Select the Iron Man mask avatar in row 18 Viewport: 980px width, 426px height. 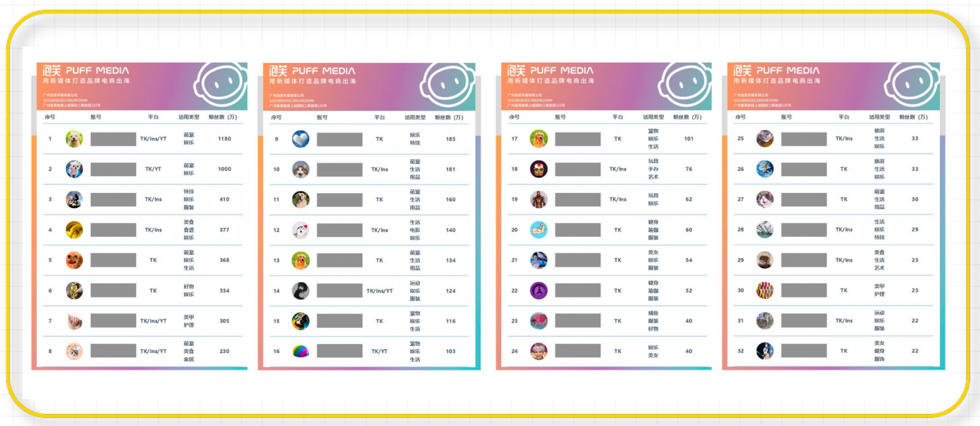coord(539,169)
